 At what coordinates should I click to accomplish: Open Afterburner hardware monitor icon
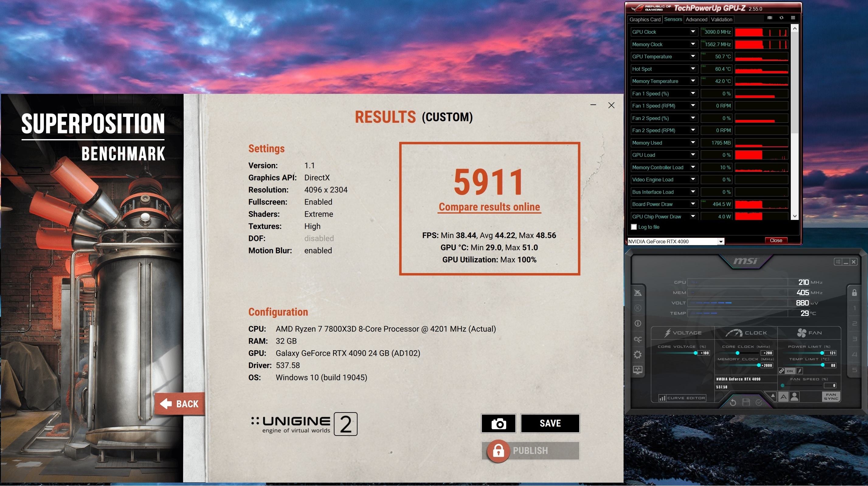[x=638, y=370]
